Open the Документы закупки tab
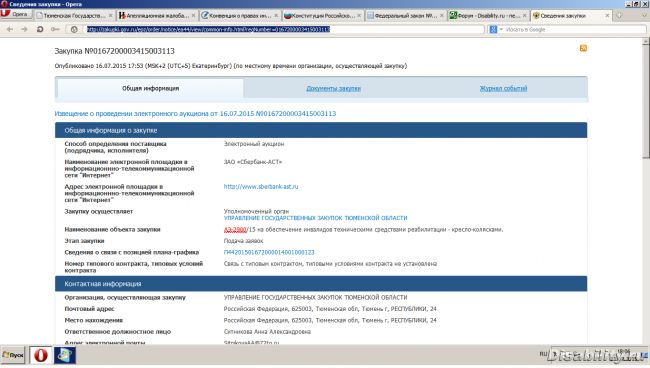The height and width of the screenshot is (368, 650). [x=333, y=88]
